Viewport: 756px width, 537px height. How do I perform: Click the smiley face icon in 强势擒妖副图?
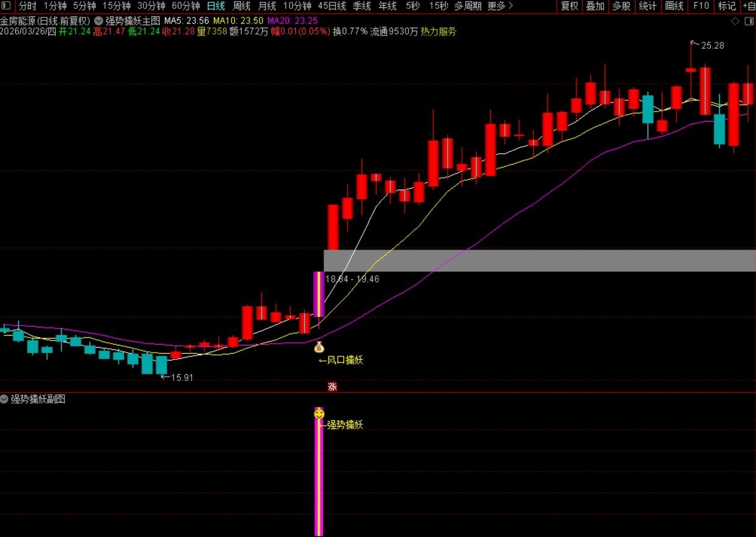(x=319, y=413)
